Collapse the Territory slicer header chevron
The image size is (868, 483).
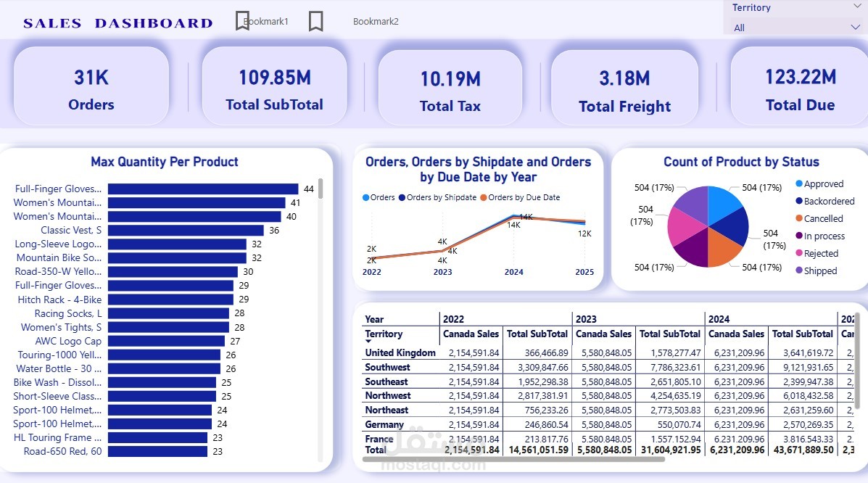857,7
